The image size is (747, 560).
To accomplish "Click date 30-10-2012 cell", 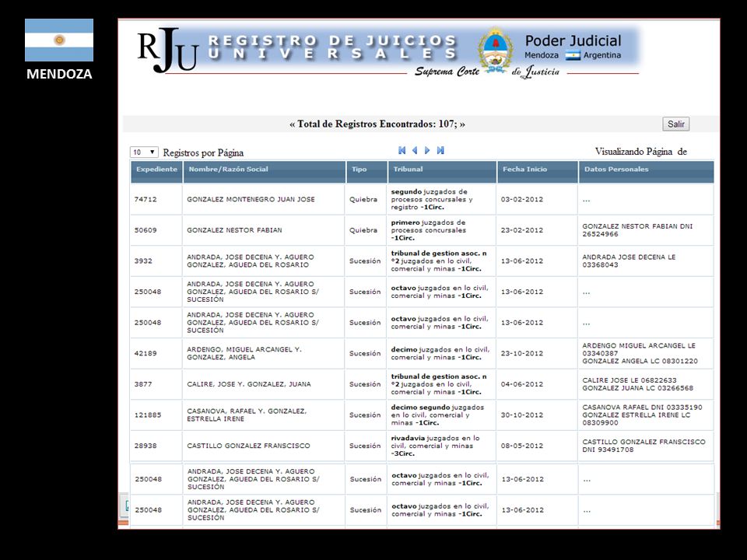I will 537,415.
